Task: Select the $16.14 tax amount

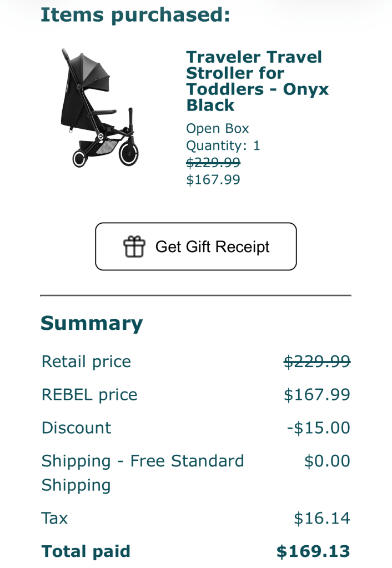Action: click(x=322, y=519)
